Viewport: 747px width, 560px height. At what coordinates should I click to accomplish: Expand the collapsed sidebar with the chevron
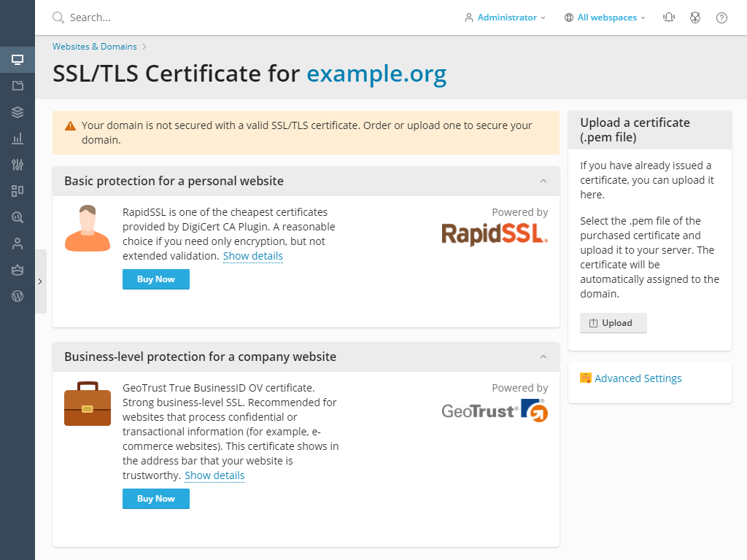coord(40,281)
